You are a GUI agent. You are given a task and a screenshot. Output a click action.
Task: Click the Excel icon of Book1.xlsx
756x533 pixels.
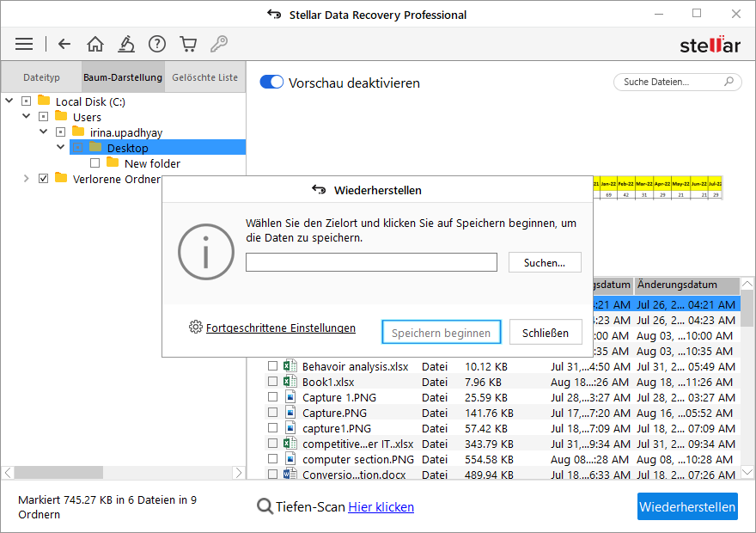coord(290,382)
